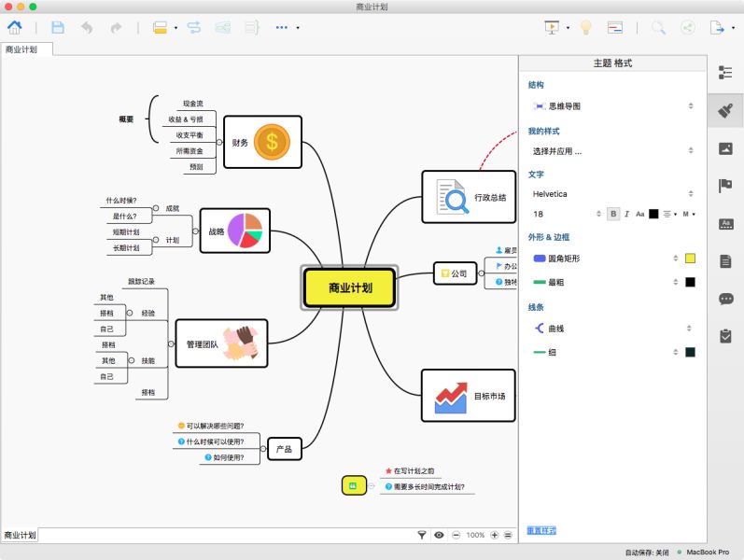Select the 商业计划 sheet tab at the bottom
The width and height of the screenshot is (744, 560).
coord(20,535)
